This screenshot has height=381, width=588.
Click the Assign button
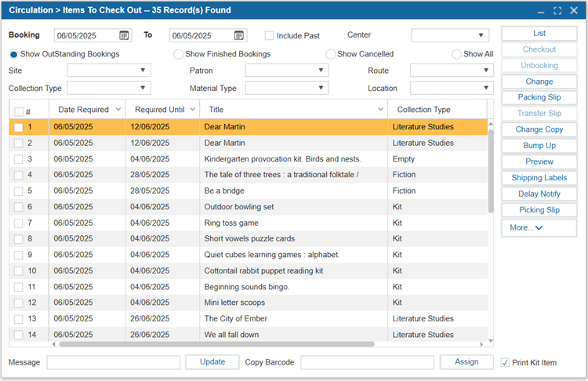pos(466,361)
